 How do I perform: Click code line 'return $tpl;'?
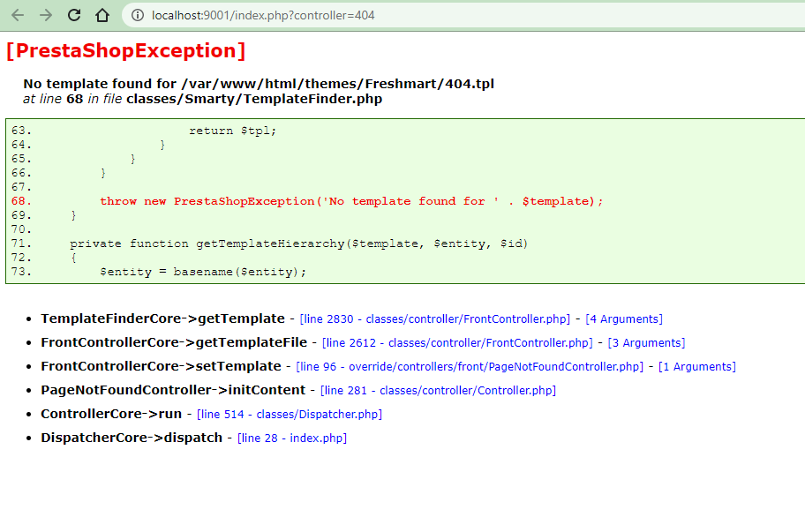[x=232, y=131]
